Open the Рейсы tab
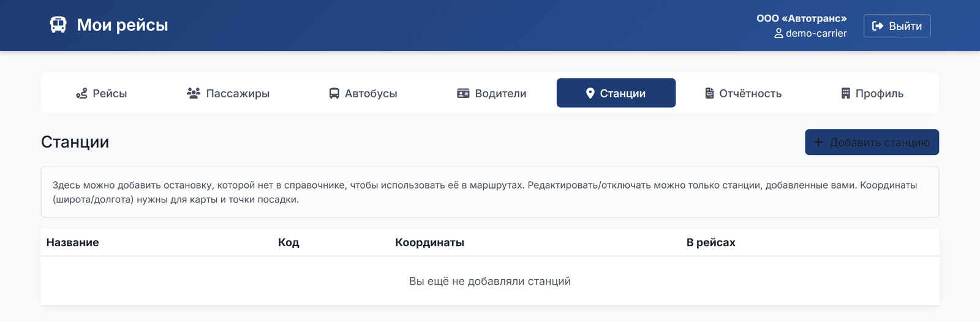Viewport: 980px width, 322px height. click(101, 93)
